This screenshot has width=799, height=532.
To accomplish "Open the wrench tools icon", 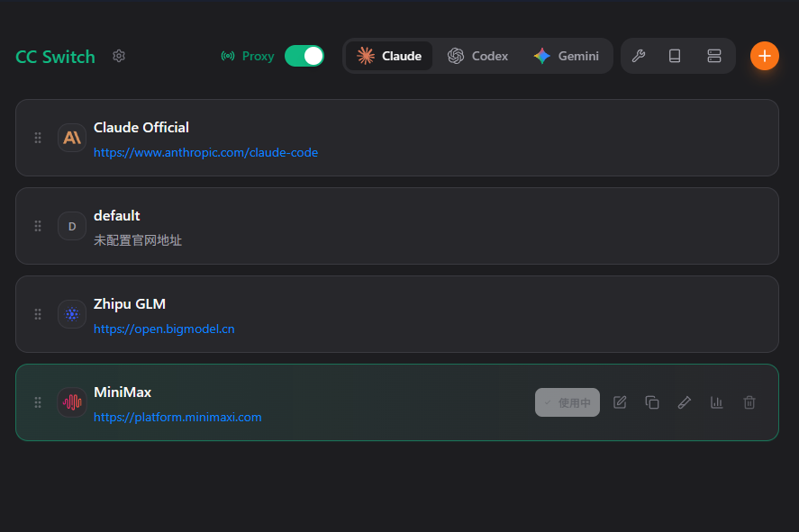I will (x=639, y=56).
